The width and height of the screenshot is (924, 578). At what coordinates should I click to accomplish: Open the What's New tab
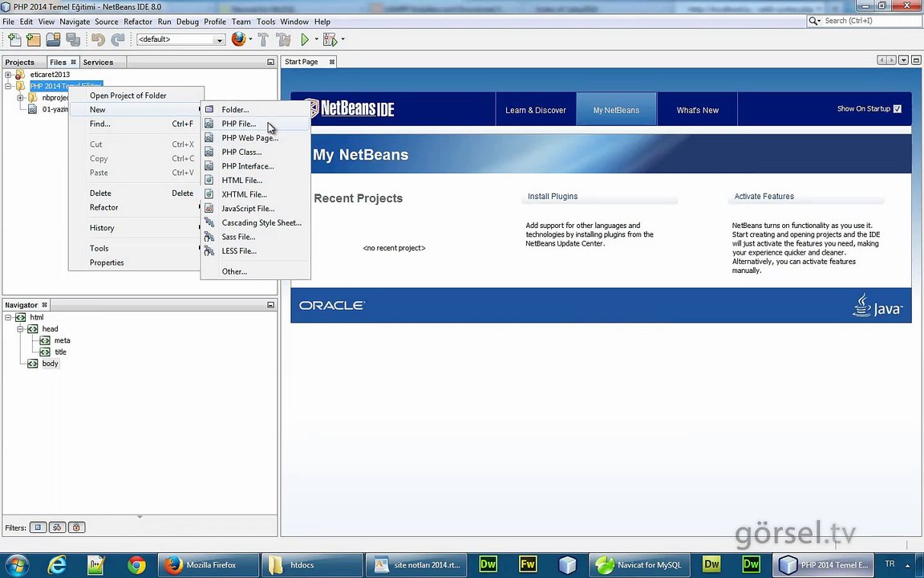click(x=698, y=110)
